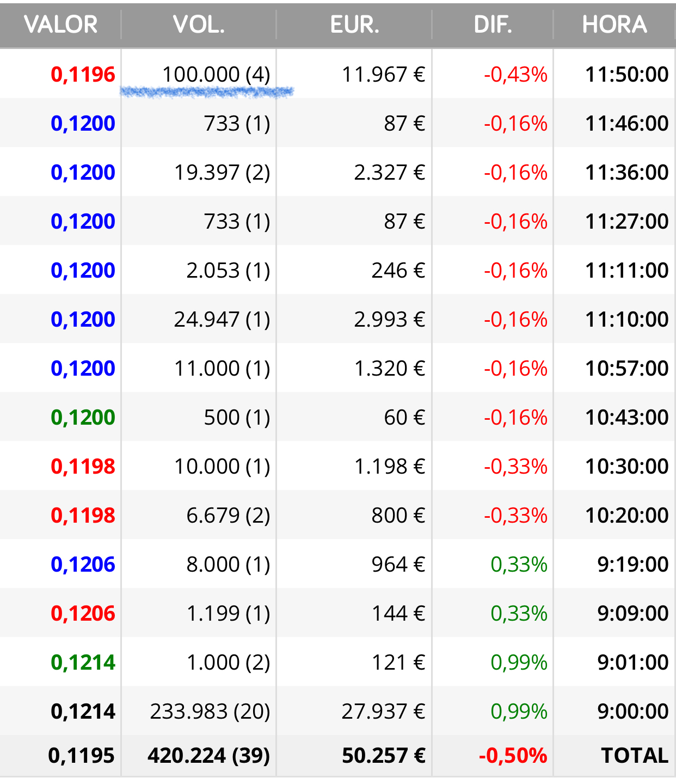Select the amount 60 €
This screenshot has width=676, height=784.
click(x=404, y=418)
